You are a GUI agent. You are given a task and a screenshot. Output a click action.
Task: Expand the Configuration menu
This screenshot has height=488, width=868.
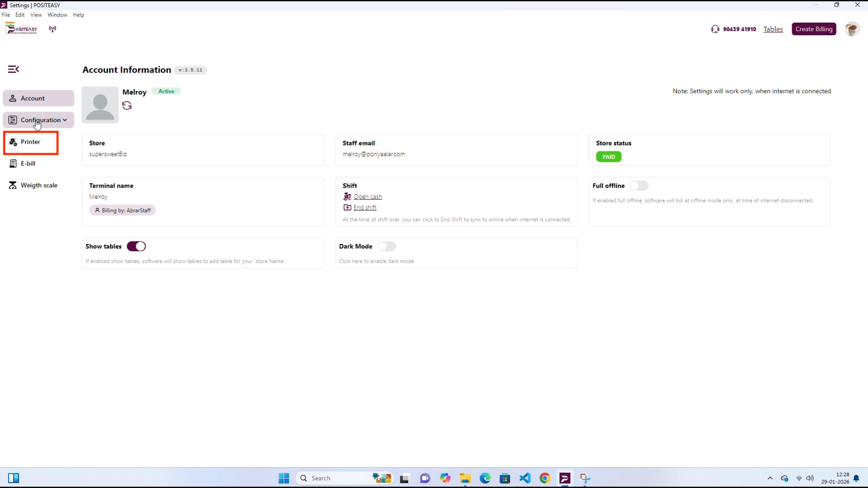pos(41,120)
